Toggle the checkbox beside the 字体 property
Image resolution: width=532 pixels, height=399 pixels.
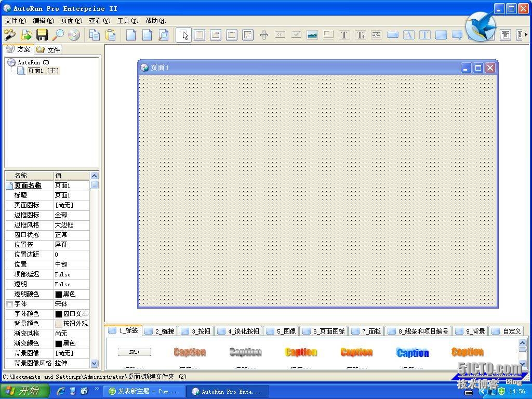click(9, 303)
